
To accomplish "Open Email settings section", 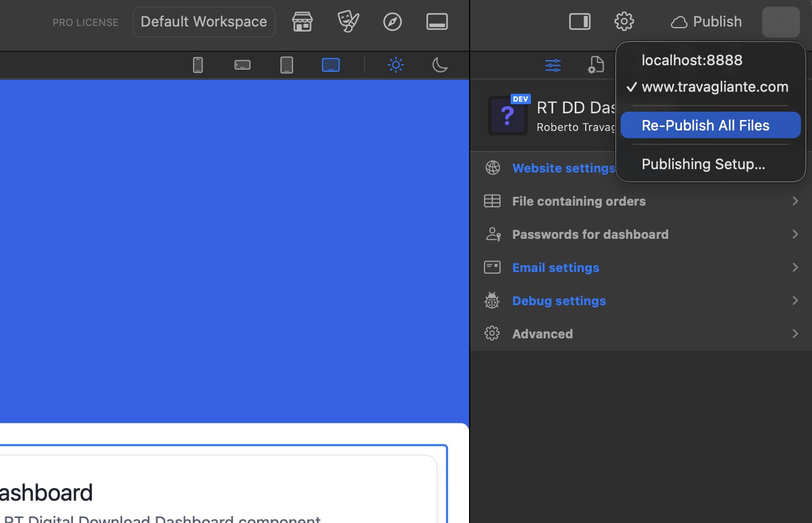I will (x=641, y=268).
